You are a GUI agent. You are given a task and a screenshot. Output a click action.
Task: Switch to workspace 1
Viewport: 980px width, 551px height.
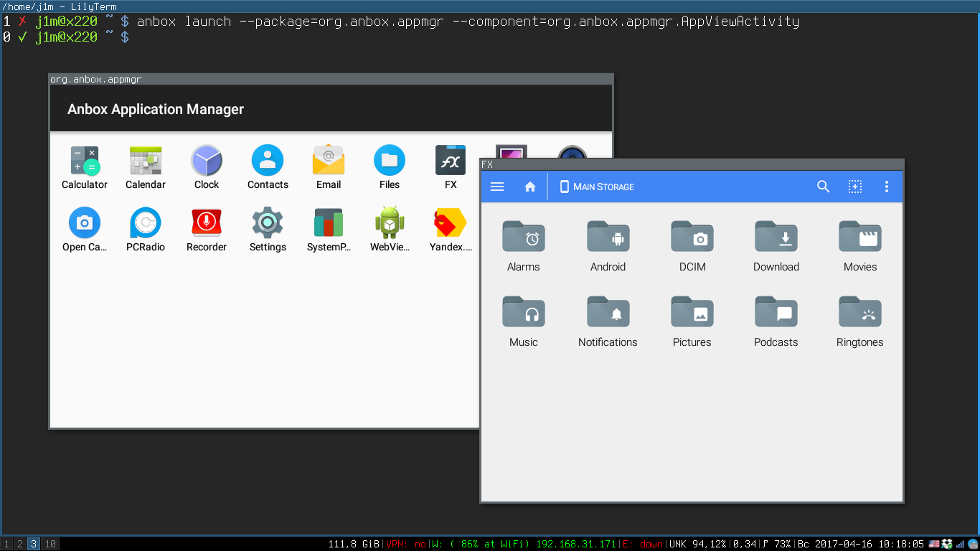point(7,544)
